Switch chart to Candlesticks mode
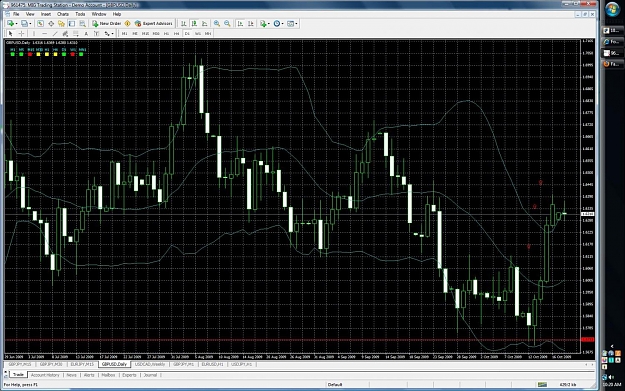This screenshot has width=625, height=391. pyautogui.click(x=194, y=24)
